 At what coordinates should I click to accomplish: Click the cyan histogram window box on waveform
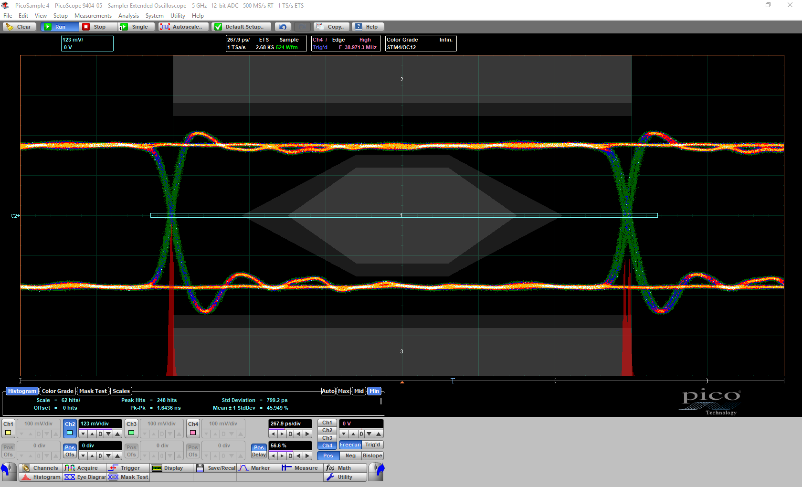pos(404,215)
